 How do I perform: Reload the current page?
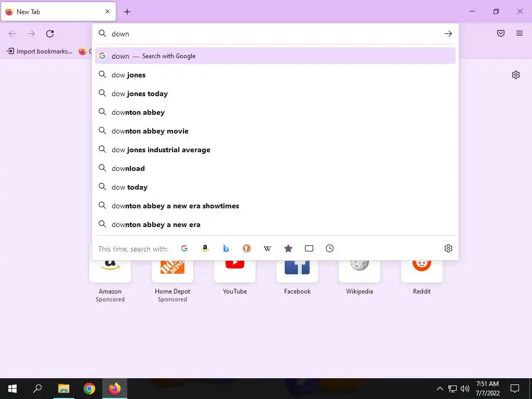tap(50, 34)
